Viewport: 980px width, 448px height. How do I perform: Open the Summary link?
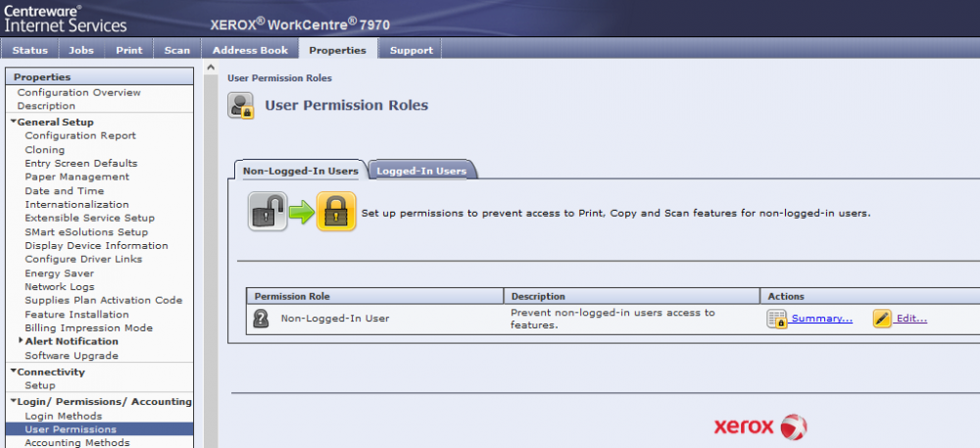pos(821,319)
